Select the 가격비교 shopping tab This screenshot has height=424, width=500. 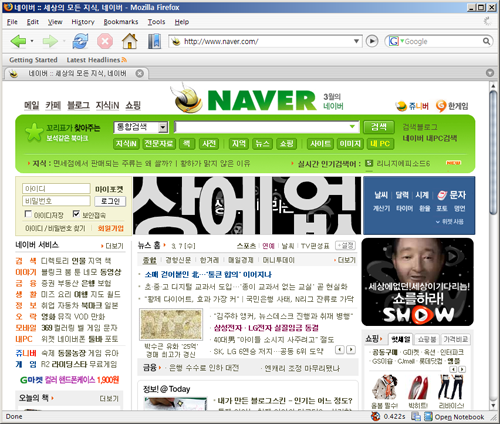[456, 339]
